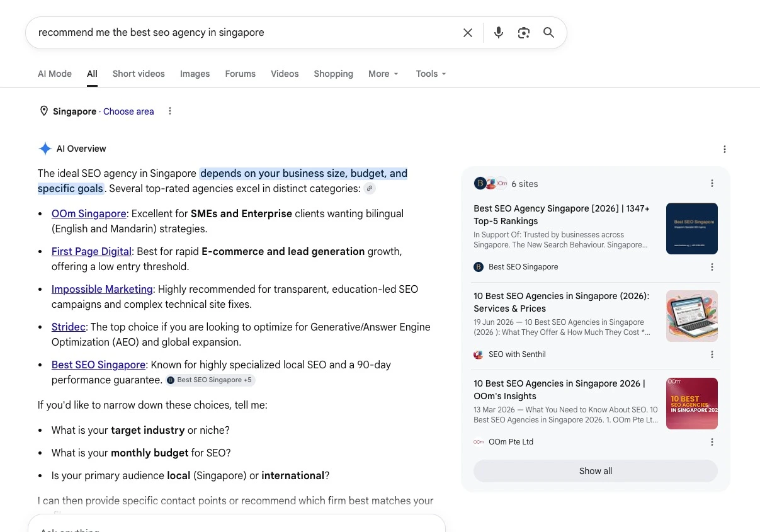Image resolution: width=760 pixels, height=532 pixels.
Task: Click the Best SEO Singapore source favicon
Action: (x=479, y=267)
